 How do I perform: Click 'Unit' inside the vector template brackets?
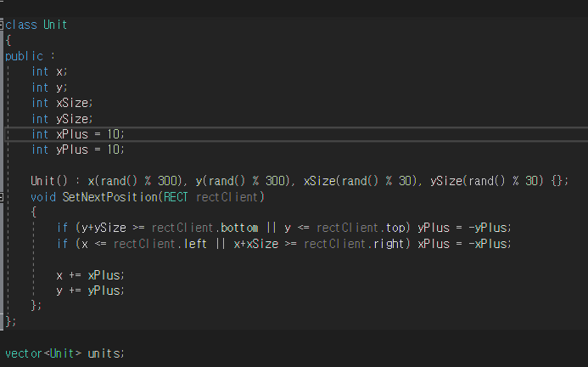pyautogui.click(x=62, y=353)
